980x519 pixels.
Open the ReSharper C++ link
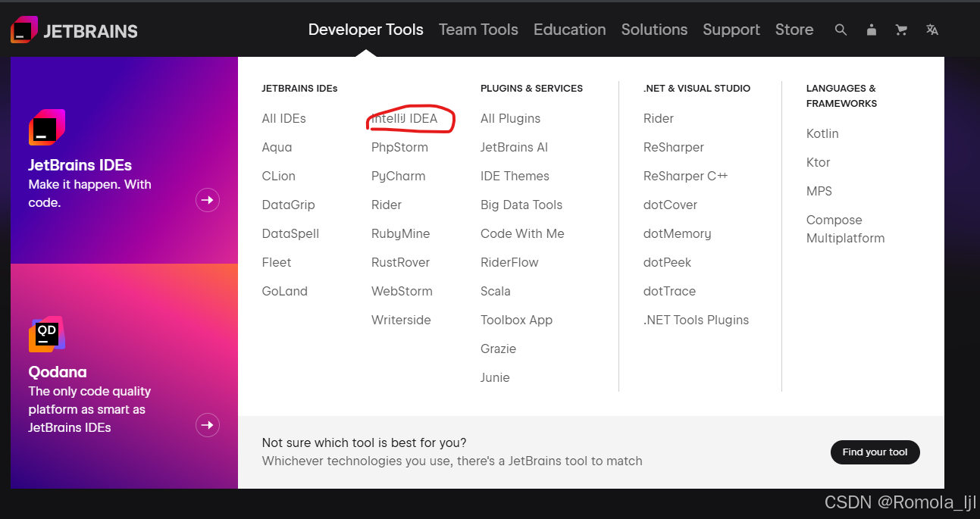point(686,176)
